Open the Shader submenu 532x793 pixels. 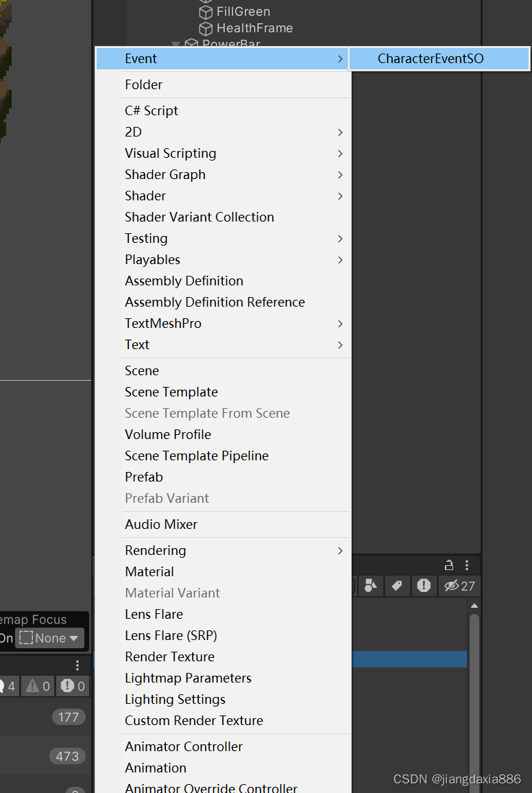coord(223,196)
